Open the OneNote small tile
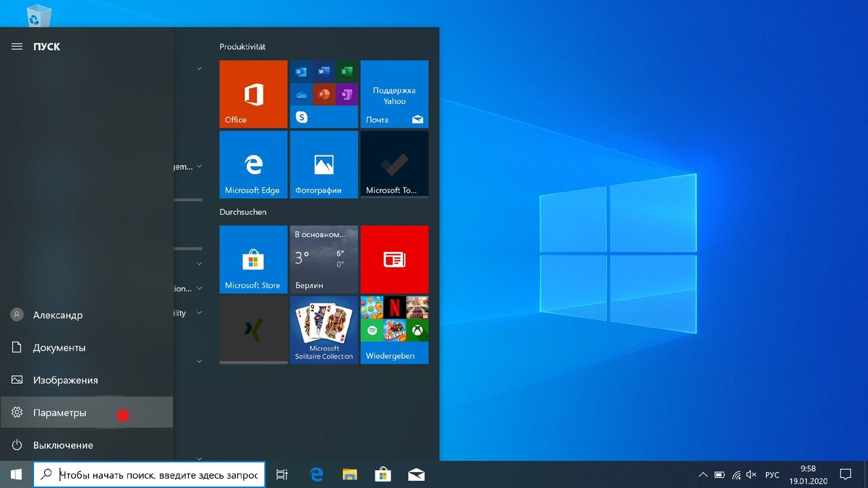 tap(346, 94)
